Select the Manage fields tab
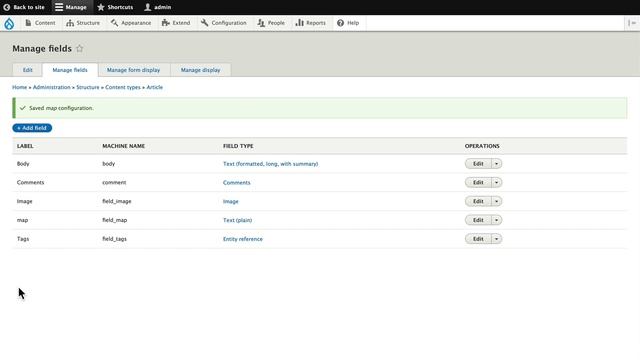The height and width of the screenshot is (360, 640). tap(70, 70)
